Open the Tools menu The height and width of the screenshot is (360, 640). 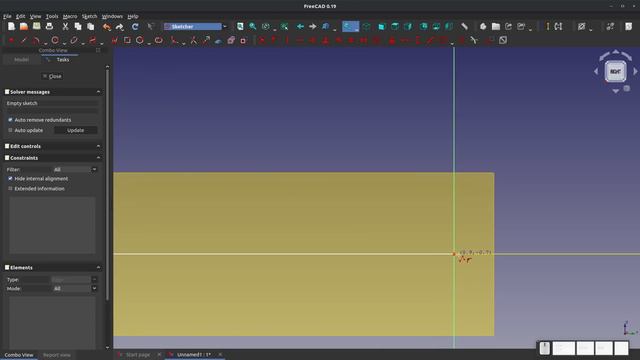point(52,16)
